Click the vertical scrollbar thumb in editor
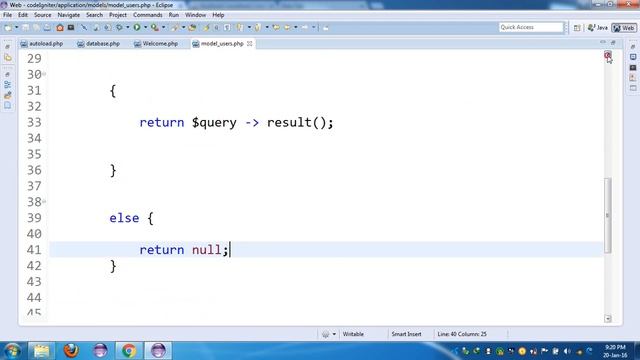640x360 pixels. pyautogui.click(x=608, y=215)
